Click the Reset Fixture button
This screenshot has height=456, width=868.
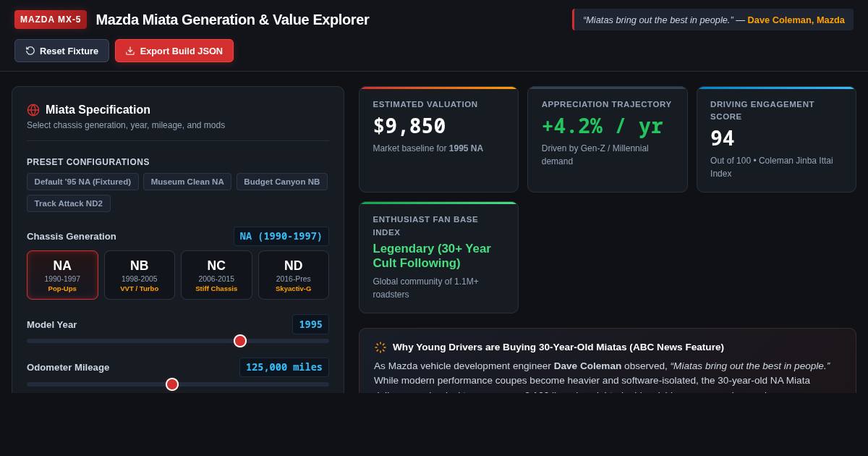click(61, 51)
